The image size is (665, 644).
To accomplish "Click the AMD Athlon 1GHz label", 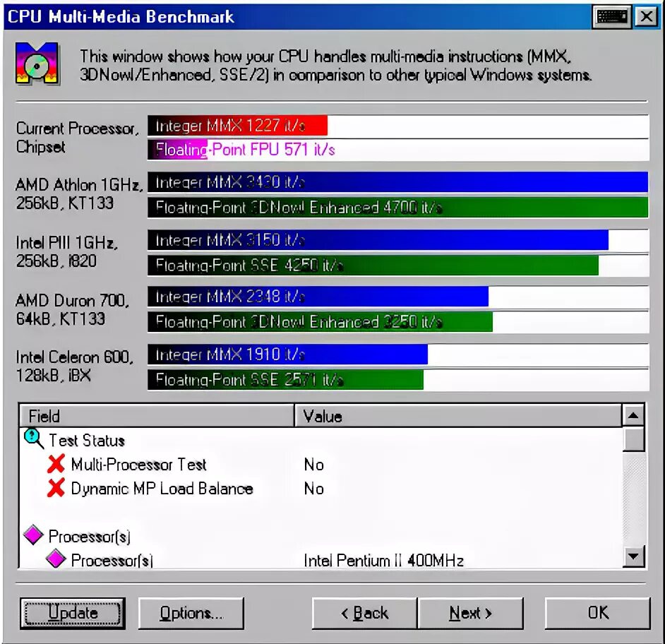I will [79, 194].
